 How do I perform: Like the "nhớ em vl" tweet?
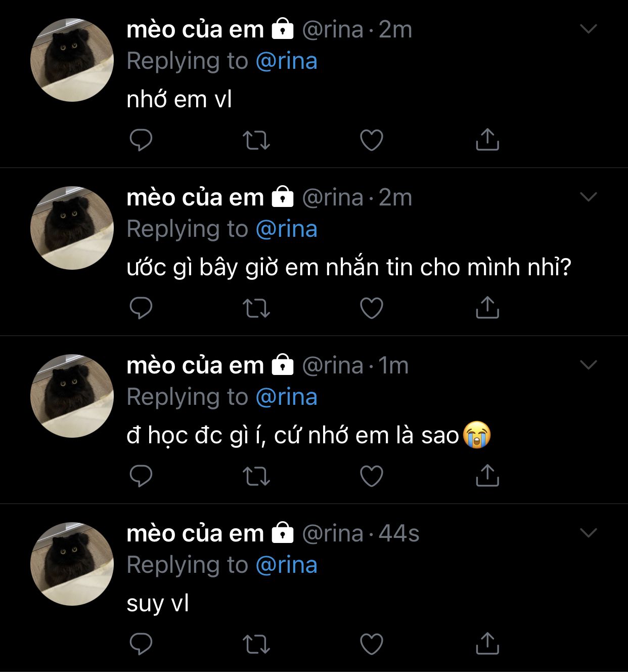tap(371, 140)
